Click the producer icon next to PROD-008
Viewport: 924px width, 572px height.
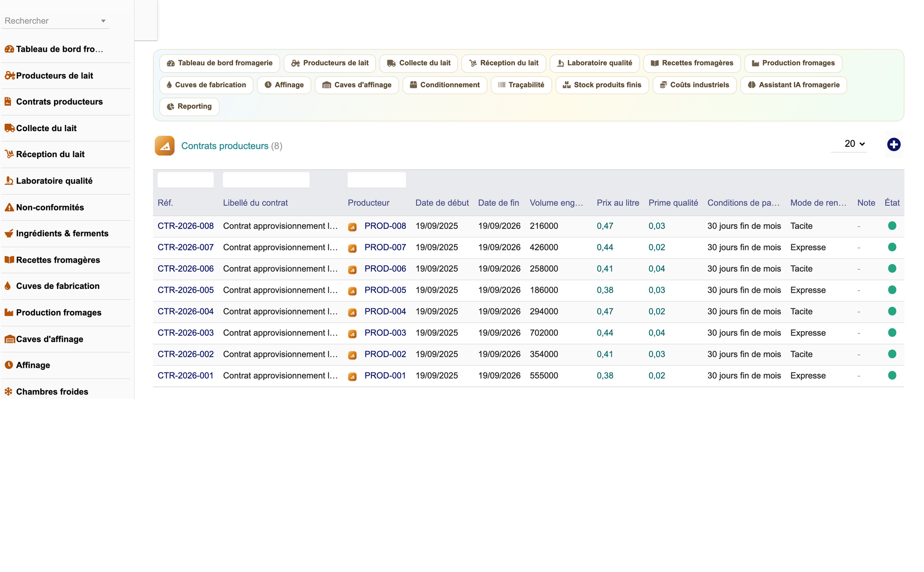[x=352, y=227]
